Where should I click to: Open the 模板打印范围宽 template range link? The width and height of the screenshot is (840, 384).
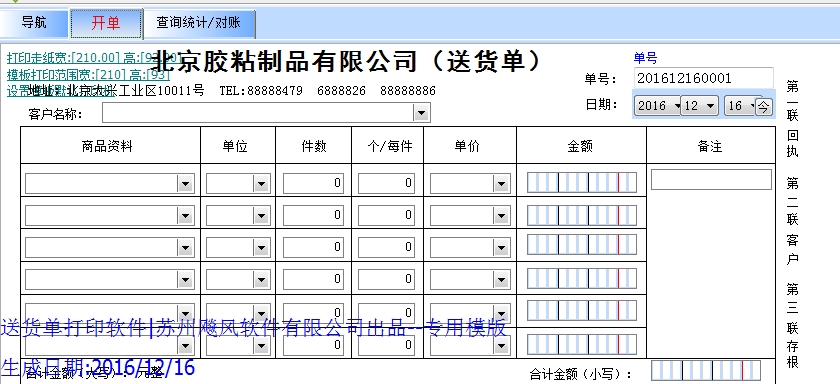tap(88, 74)
